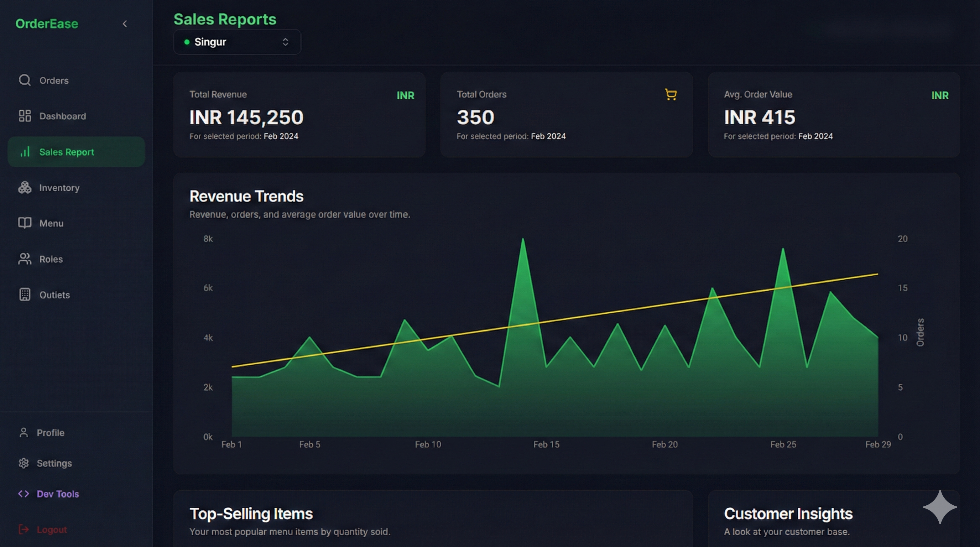The width and height of the screenshot is (980, 547).
Task: Select the Sales Report menu item
Action: pos(76,152)
